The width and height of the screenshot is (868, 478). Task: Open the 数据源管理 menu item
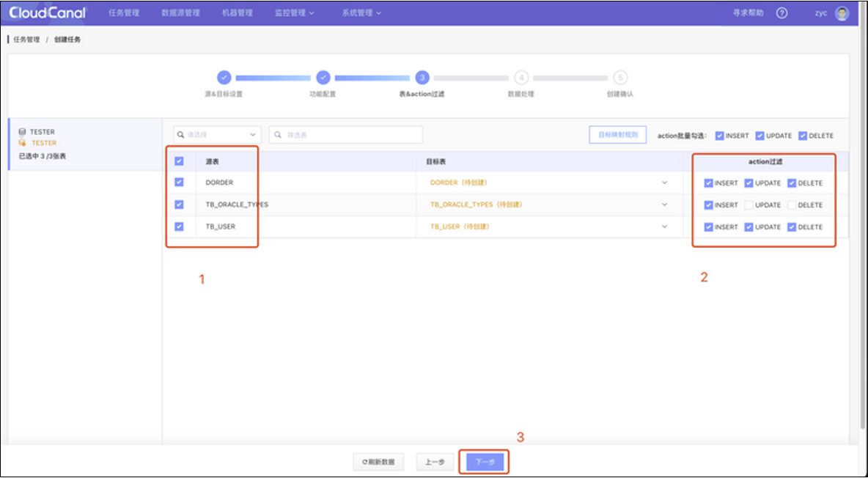180,13
